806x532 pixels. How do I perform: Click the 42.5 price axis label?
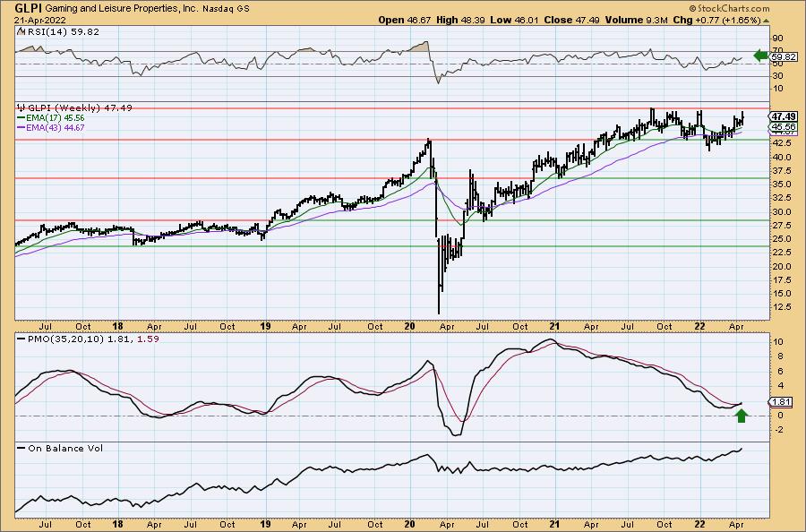780,145
